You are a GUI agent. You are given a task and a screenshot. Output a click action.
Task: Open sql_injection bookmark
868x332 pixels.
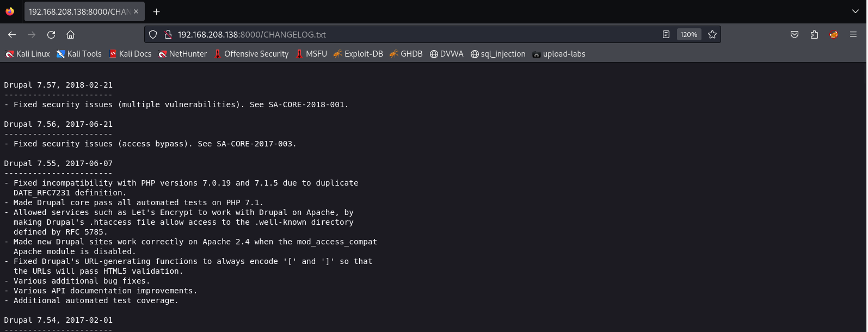coord(498,54)
